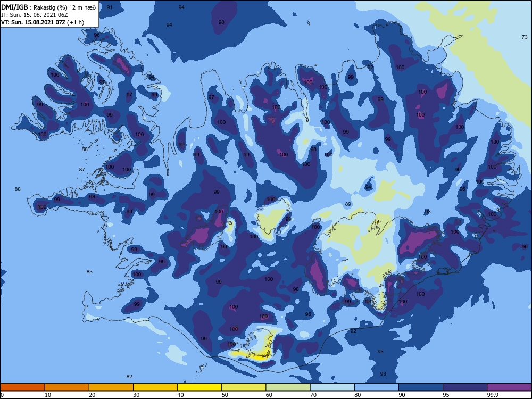Screen dimensions: 532x399
Task: Click the humidity value '73' on the map
Action: (524, 37)
